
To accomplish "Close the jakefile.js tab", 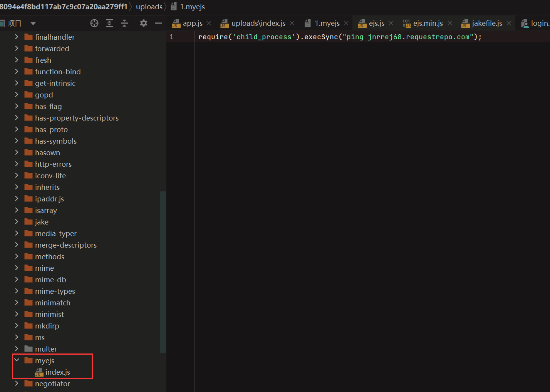I will coord(509,23).
